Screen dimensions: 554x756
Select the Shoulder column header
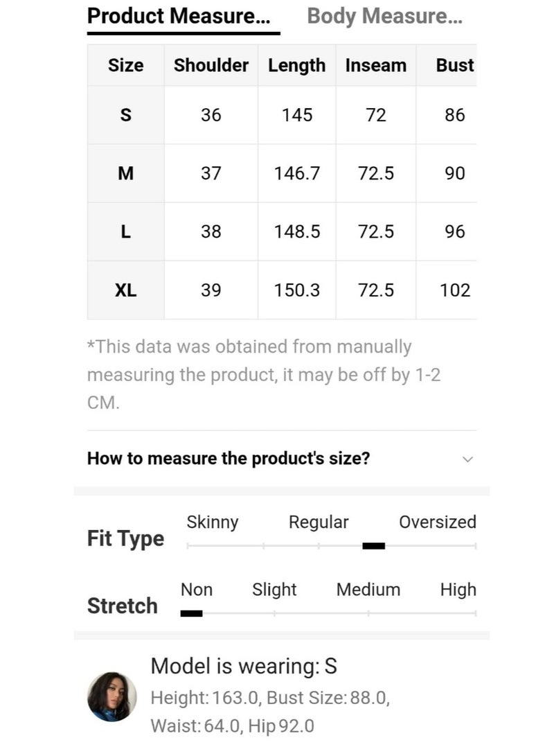point(211,66)
